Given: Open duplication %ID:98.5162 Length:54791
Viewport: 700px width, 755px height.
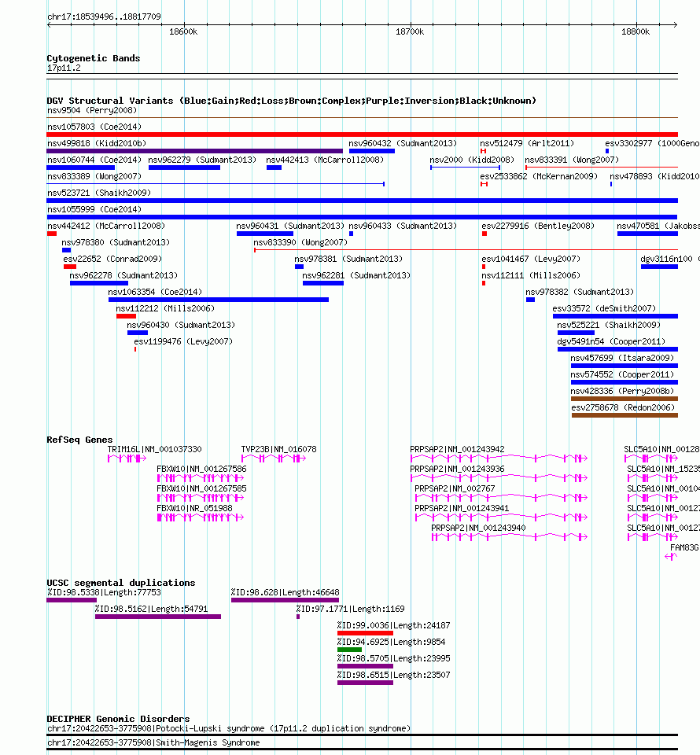Looking at the screenshot, I should (158, 617).
